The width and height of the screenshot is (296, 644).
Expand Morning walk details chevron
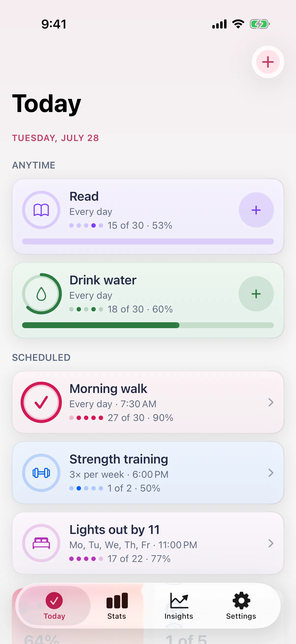coord(271,402)
